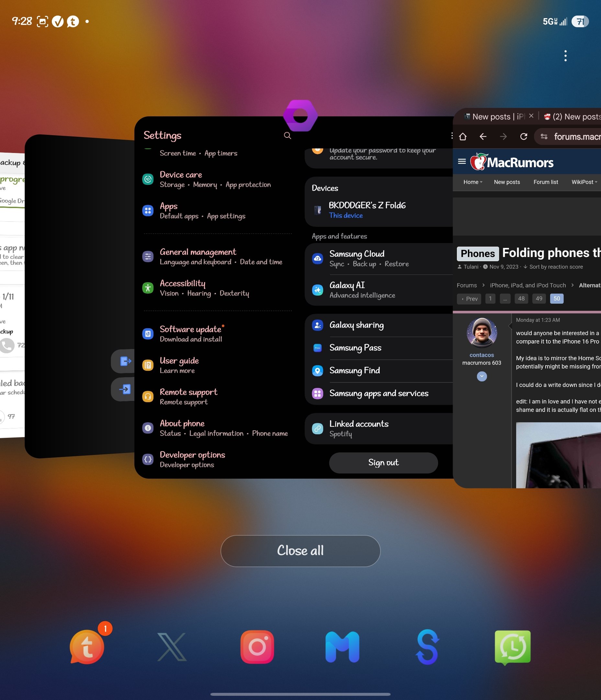Switch to the New posts | iPhone tab
Screen dimensions: 601x700
click(x=495, y=117)
